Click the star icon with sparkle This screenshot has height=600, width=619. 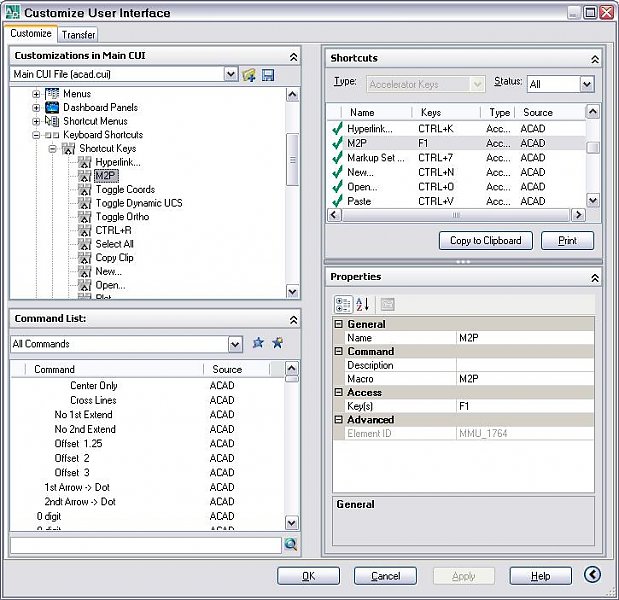pos(278,343)
